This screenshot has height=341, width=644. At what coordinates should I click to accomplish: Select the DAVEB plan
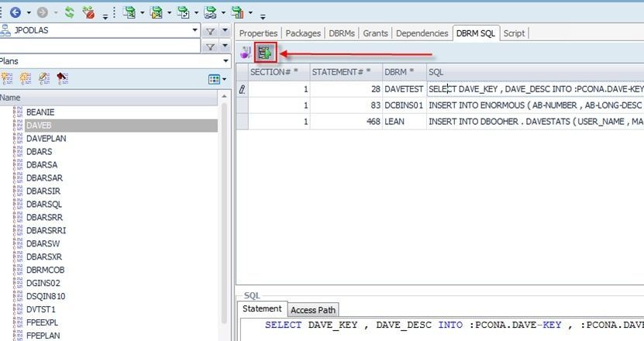tap(121, 126)
